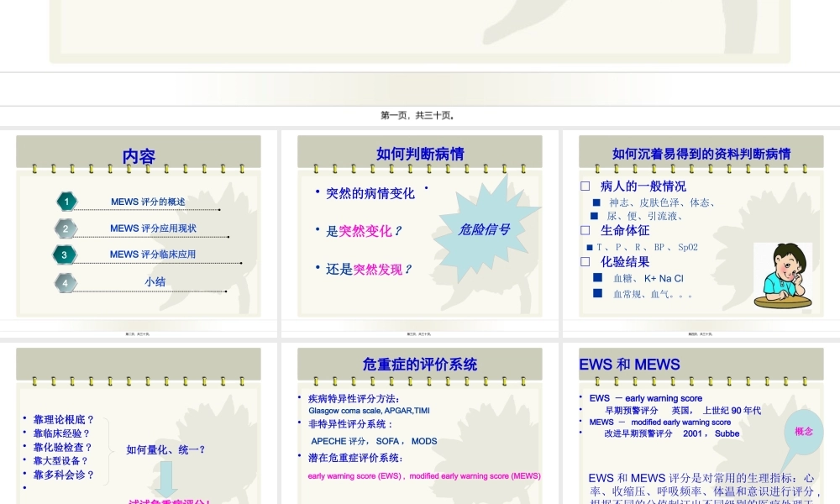This screenshot has width=840, height=504.
Task: Click the downward arrow below 如何量化、统一
Action: point(168,477)
